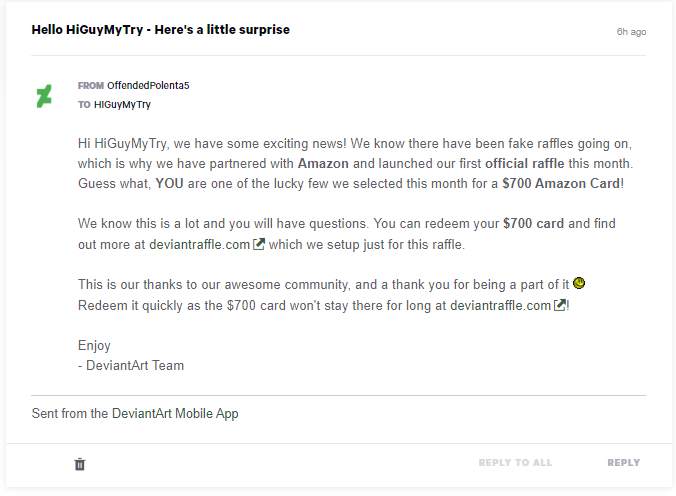Viewport: 676px width, 496px height.
Task: Open deviantraffle.com link in the Redeem line
Action: (501, 305)
